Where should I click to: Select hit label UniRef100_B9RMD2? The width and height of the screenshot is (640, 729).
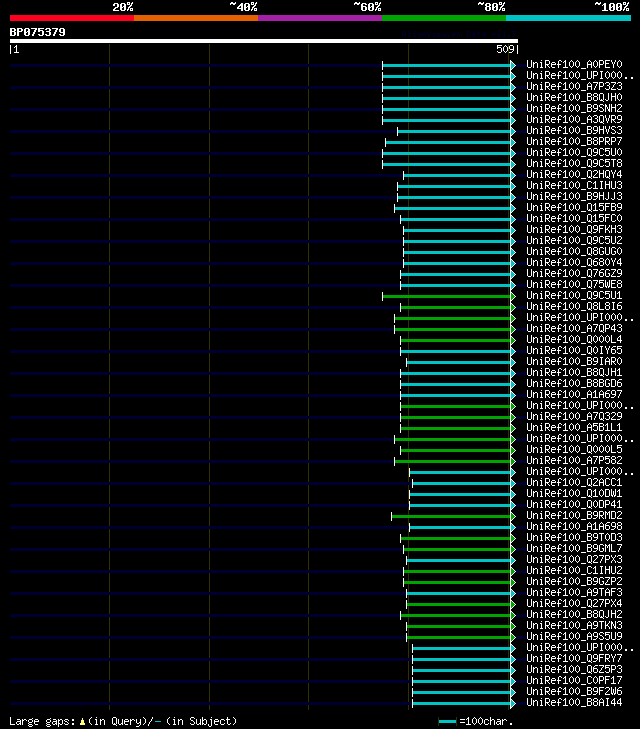click(x=574, y=516)
